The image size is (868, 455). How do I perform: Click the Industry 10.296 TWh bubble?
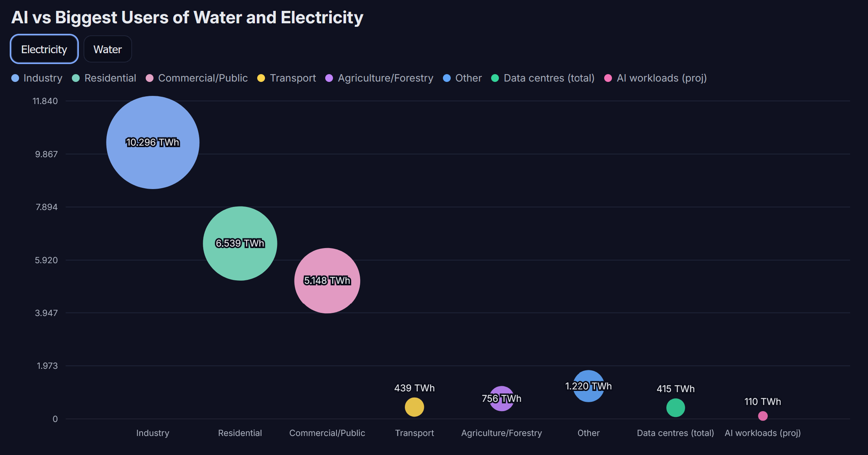(x=153, y=142)
